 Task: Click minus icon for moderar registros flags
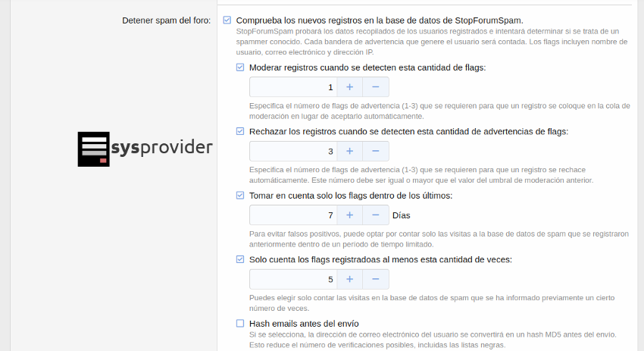[x=376, y=87]
